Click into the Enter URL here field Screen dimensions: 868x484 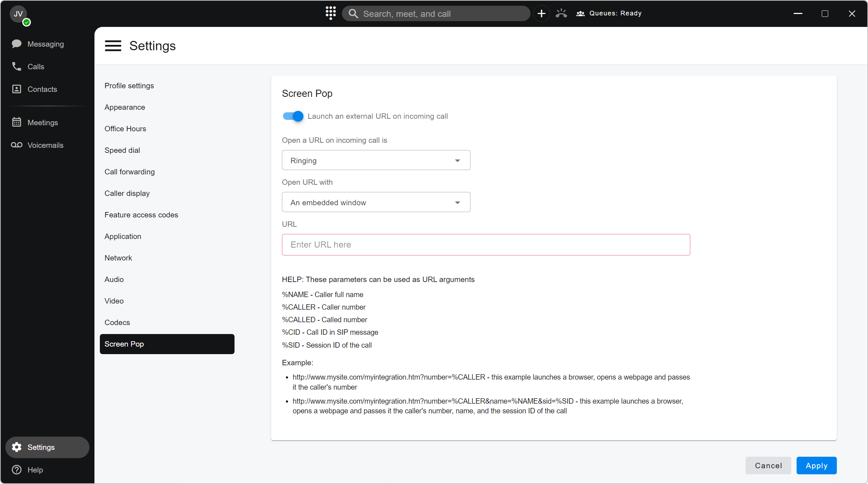486,245
